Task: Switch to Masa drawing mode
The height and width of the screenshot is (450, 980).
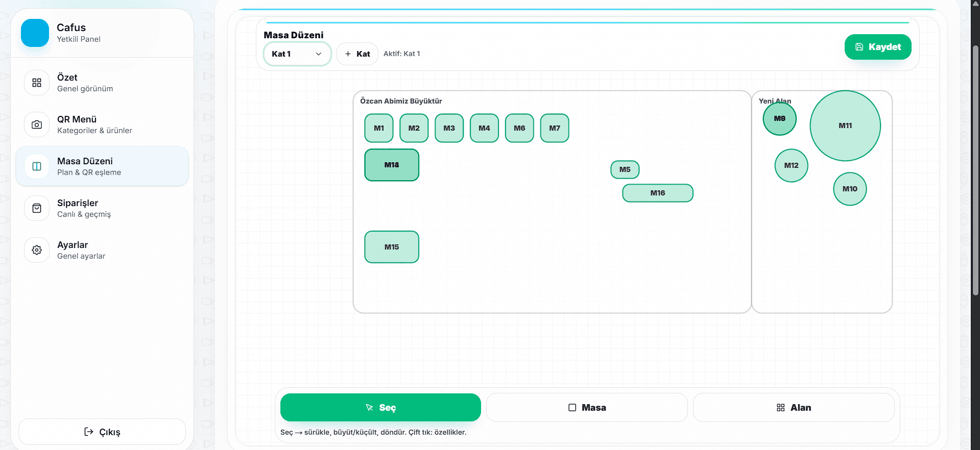Action: pos(586,407)
